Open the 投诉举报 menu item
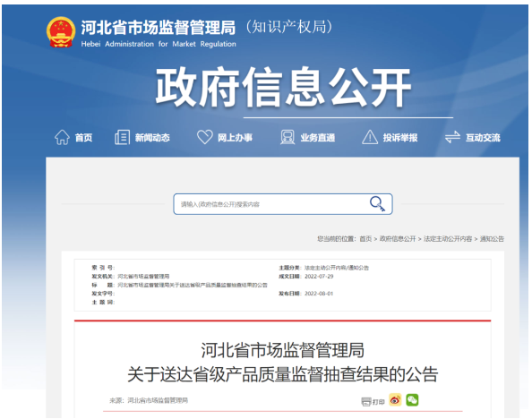The width and height of the screenshot is (532, 419). [x=400, y=138]
